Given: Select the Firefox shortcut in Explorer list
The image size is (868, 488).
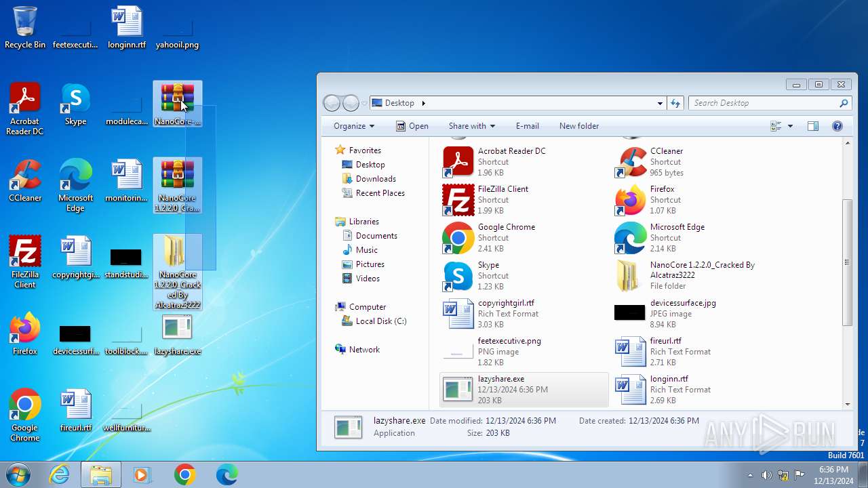Looking at the screenshot, I should [x=696, y=200].
